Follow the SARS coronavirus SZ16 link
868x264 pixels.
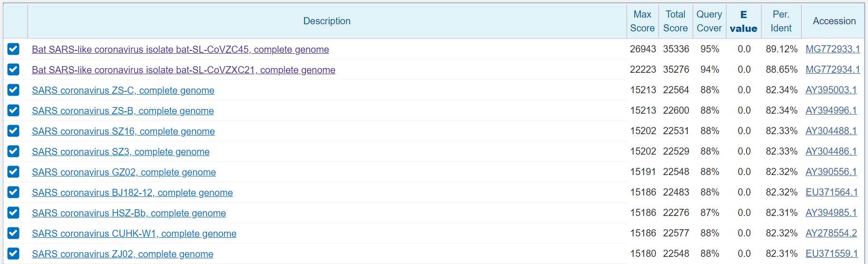pyautogui.click(x=123, y=131)
